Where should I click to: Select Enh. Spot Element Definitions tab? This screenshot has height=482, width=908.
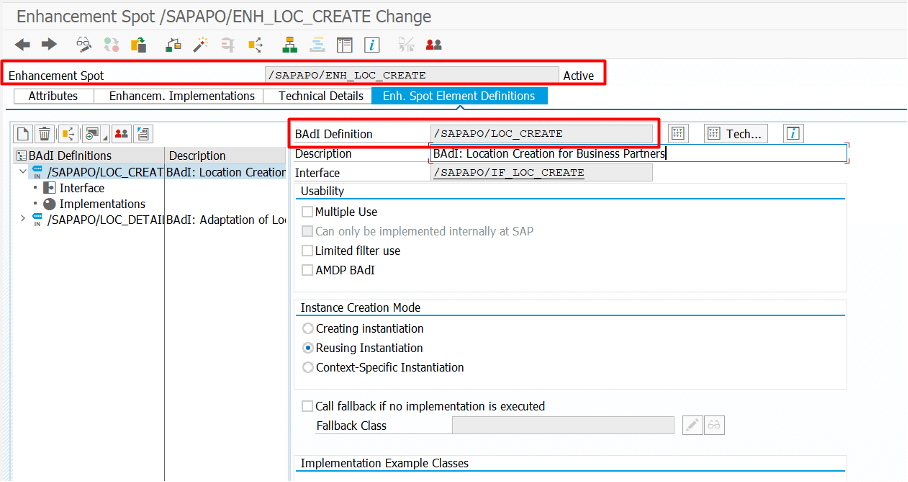click(x=459, y=96)
